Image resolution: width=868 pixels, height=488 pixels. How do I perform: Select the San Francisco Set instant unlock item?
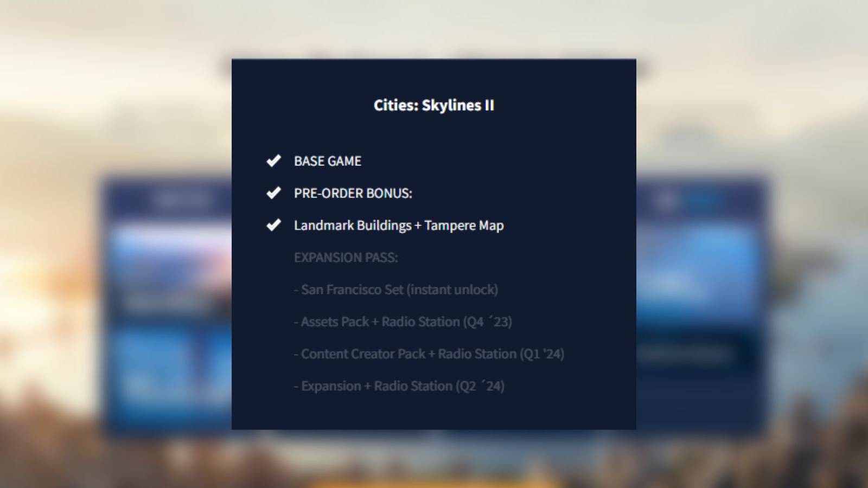pyautogui.click(x=396, y=290)
